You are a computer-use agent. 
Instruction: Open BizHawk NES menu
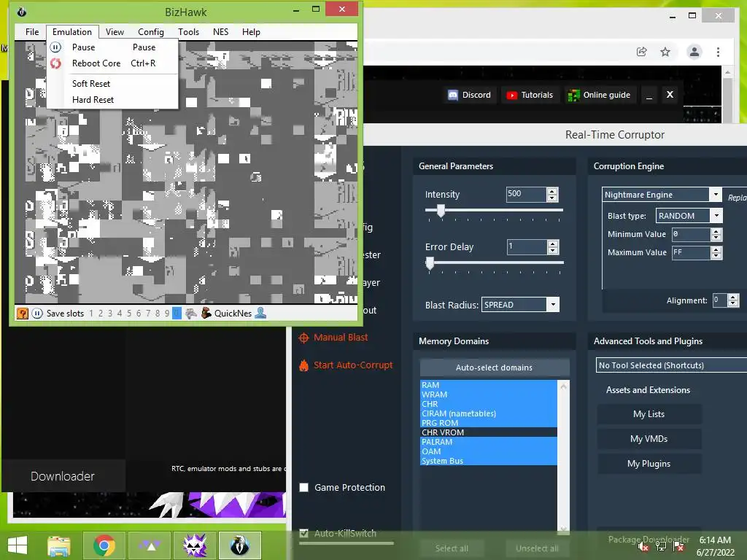pos(220,32)
